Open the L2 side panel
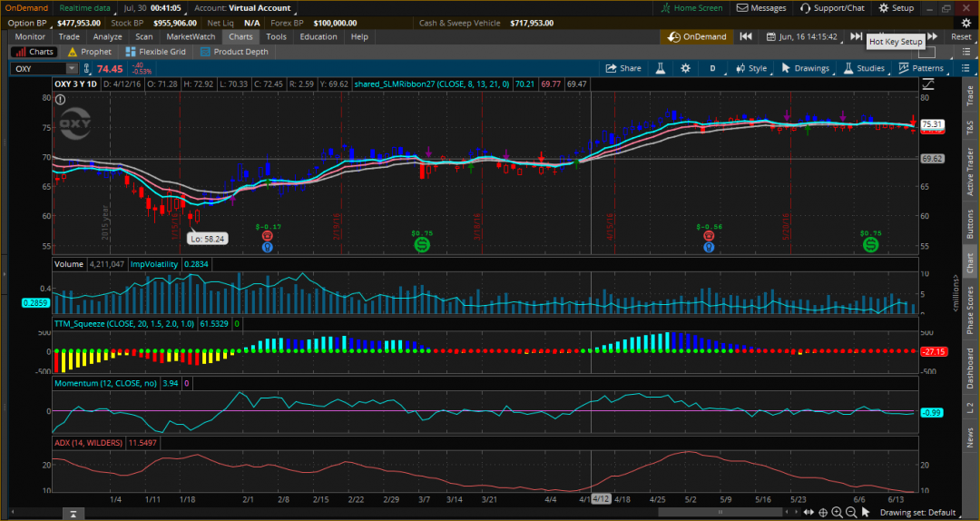980x521 pixels. coord(970,408)
